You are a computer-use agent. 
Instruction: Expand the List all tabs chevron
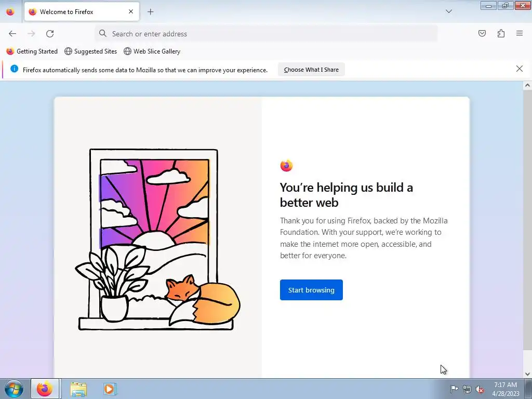[448, 11]
